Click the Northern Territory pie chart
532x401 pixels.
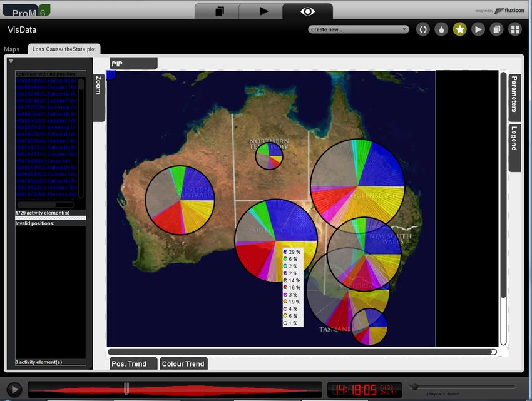point(269,156)
